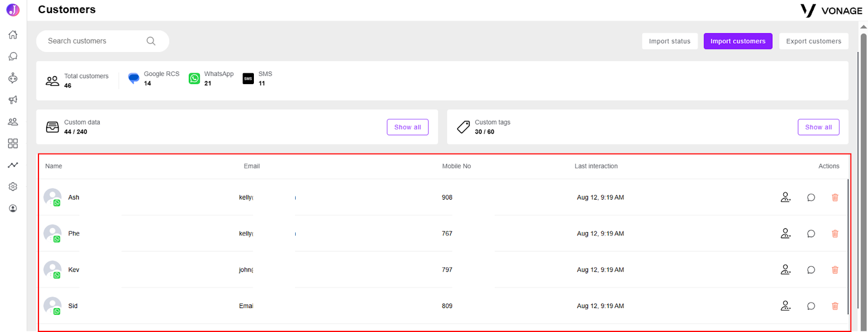Click the Export customers button
The width and height of the screenshot is (868, 332).
click(x=814, y=41)
